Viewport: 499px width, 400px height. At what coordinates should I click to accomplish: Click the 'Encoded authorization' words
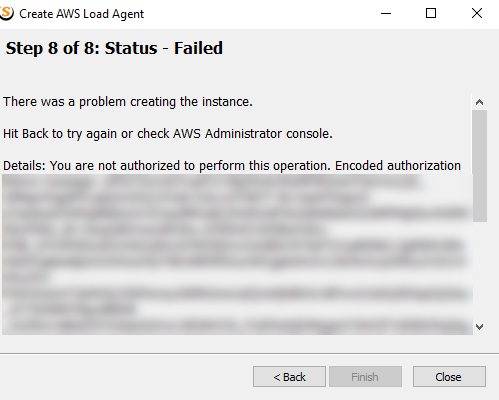click(x=398, y=166)
